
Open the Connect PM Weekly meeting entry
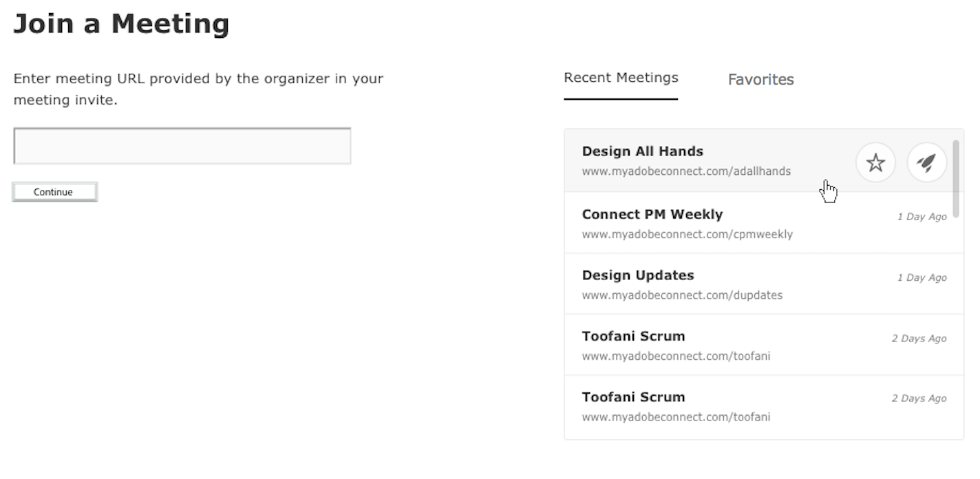(x=652, y=214)
